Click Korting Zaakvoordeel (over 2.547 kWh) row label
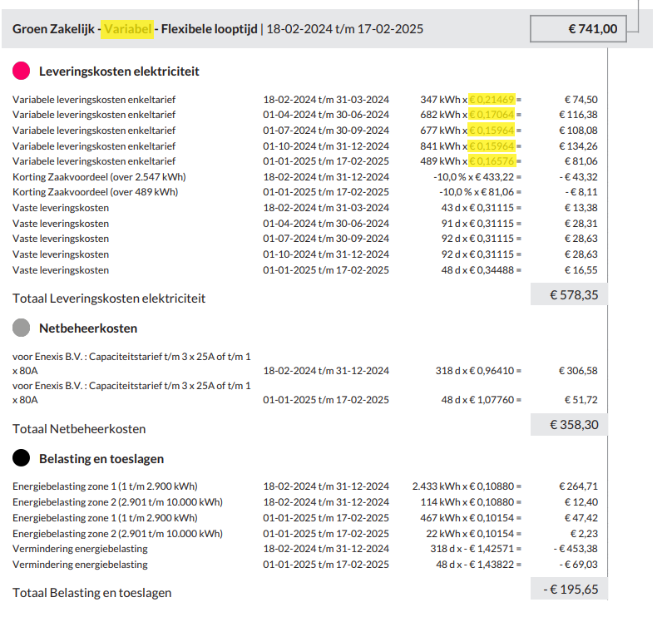Screen dimensions: 672x617 99,177
